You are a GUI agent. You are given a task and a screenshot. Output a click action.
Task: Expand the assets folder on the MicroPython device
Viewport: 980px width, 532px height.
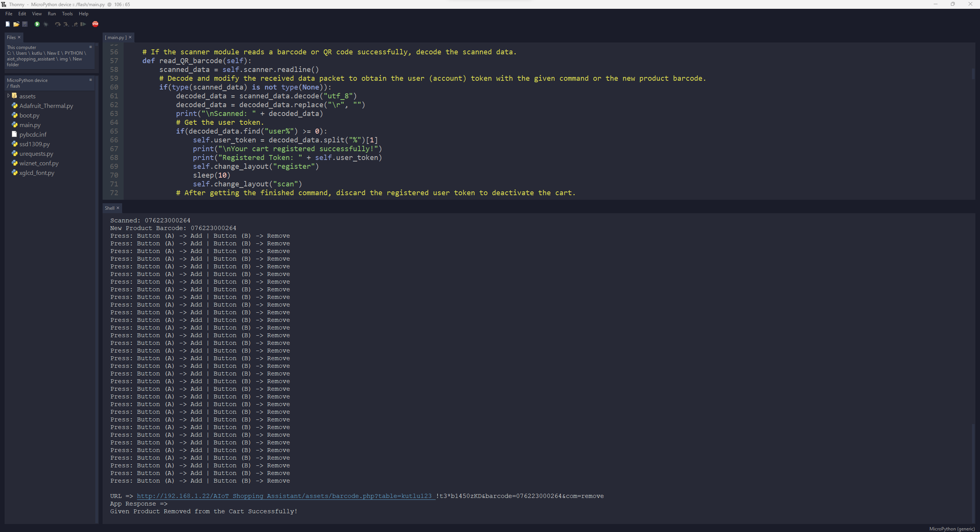[x=8, y=96]
